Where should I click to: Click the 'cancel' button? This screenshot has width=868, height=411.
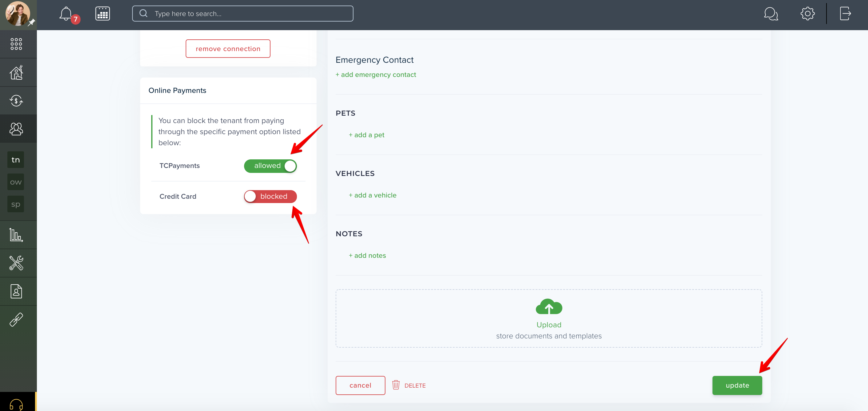pos(360,385)
